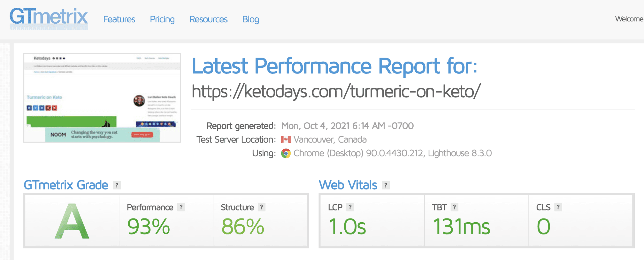This screenshot has height=260, width=644.
Task: Click the Canada flag icon
Action: [x=286, y=139]
